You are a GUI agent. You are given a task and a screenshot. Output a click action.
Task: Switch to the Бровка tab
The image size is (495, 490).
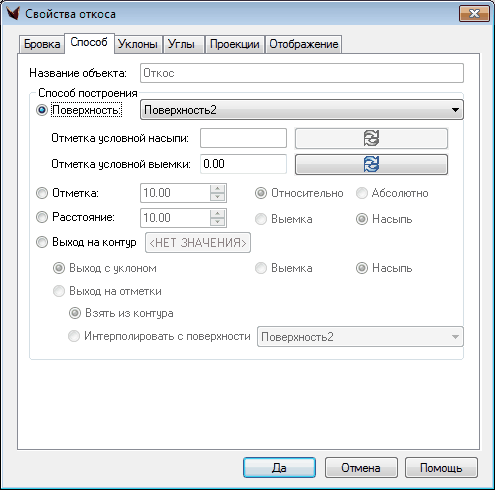point(42,44)
